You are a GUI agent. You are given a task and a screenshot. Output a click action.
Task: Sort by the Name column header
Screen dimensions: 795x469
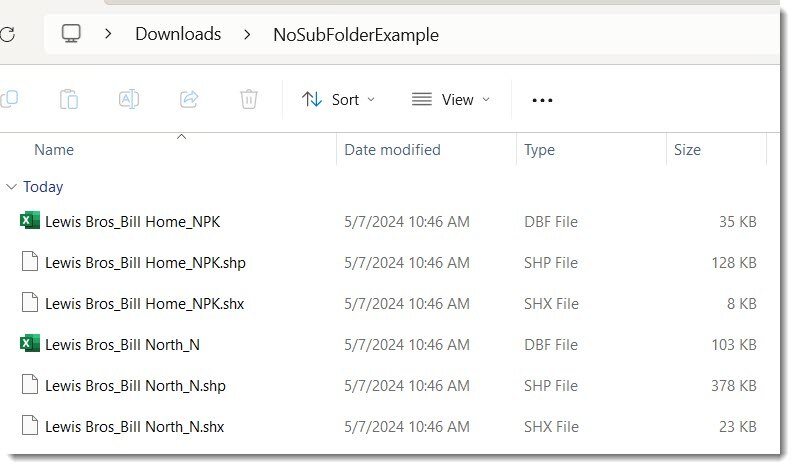click(x=54, y=150)
